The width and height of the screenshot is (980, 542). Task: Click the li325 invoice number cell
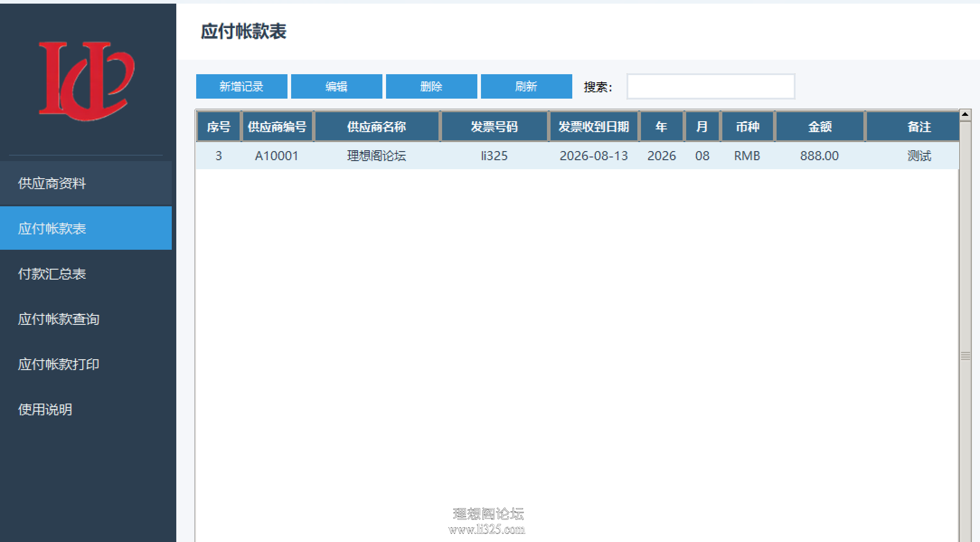click(494, 156)
